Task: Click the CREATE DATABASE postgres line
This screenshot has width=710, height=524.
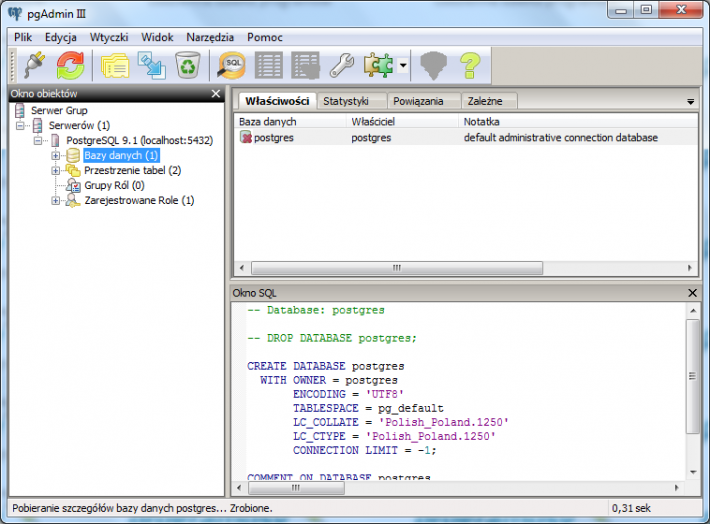Action: tap(326, 366)
